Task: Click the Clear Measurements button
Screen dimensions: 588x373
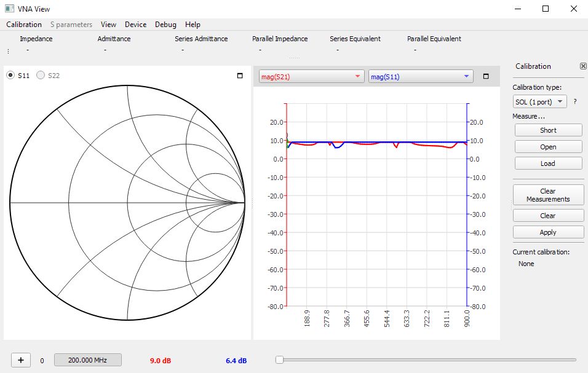Action: click(548, 195)
